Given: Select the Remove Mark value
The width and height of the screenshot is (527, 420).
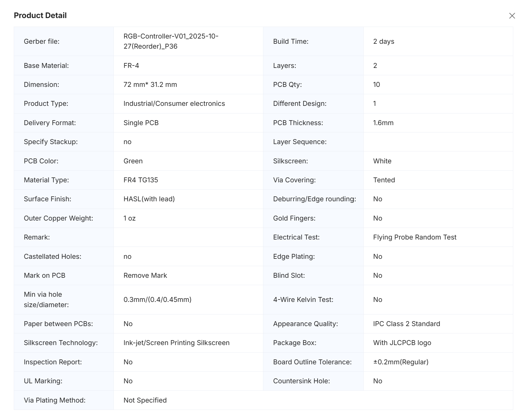Looking at the screenshot, I should pos(145,275).
